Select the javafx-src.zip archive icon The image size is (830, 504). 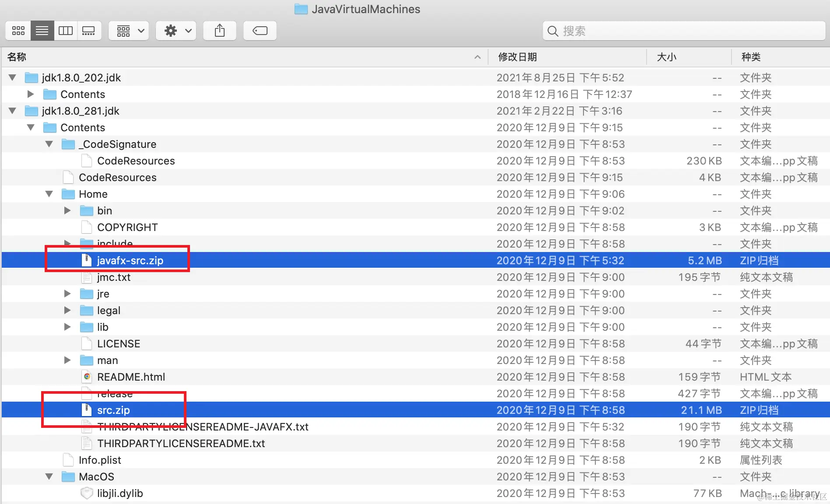tap(87, 260)
